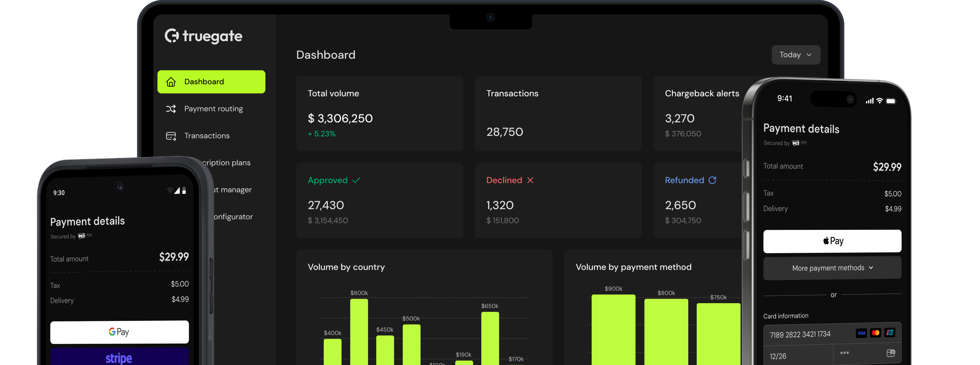The width and height of the screenshot is (980, 365).
Task: Click the $29.99 total on iPhone
Action: pyautogui.click(x=887, y=167)
